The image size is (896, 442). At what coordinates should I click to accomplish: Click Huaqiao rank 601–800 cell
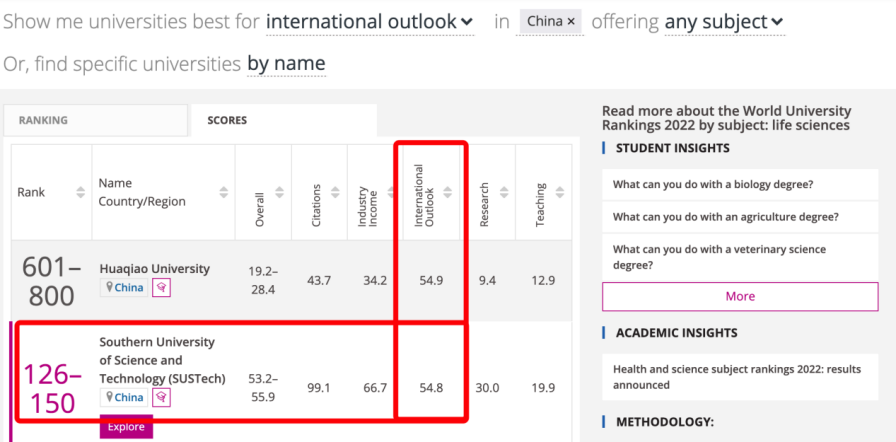[x=51, y=282]
